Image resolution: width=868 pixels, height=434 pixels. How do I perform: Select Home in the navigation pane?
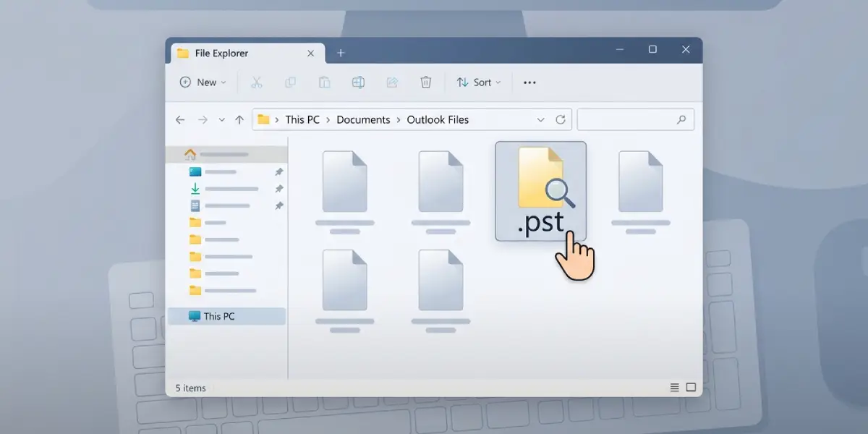pos(227,154)
